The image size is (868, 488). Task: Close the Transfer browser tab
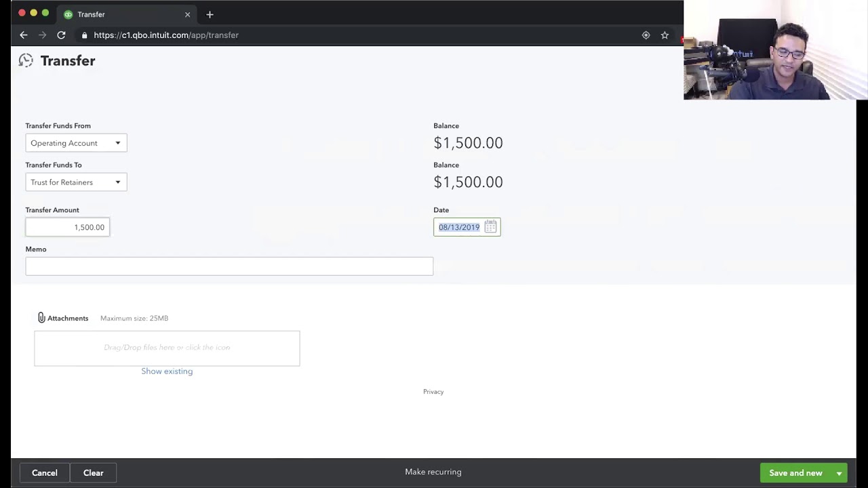tap(188, 14)
